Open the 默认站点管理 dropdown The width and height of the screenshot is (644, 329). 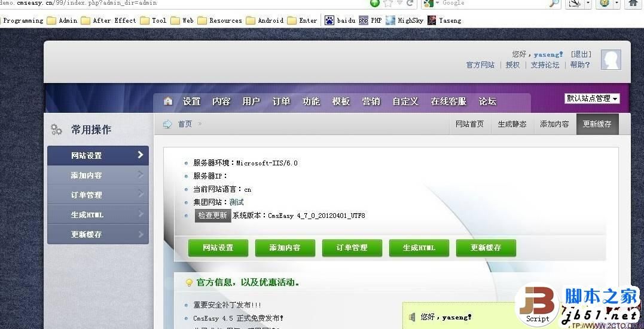tap(592, 99)
